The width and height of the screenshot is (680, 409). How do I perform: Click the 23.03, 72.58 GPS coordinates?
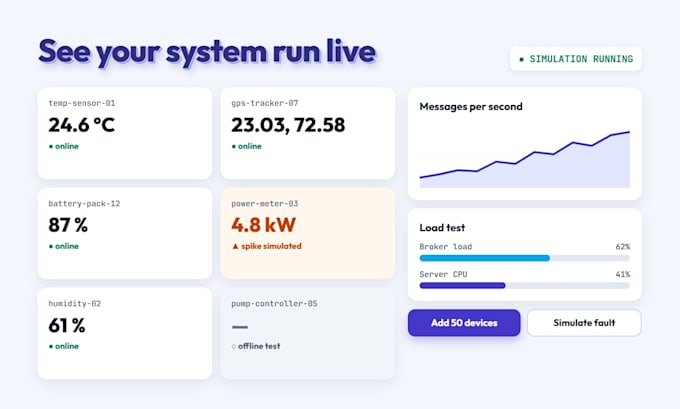[x=288, y=125]
